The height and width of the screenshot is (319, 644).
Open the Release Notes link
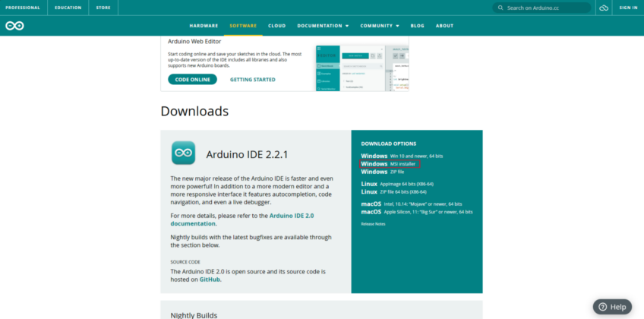click(373, 224)
